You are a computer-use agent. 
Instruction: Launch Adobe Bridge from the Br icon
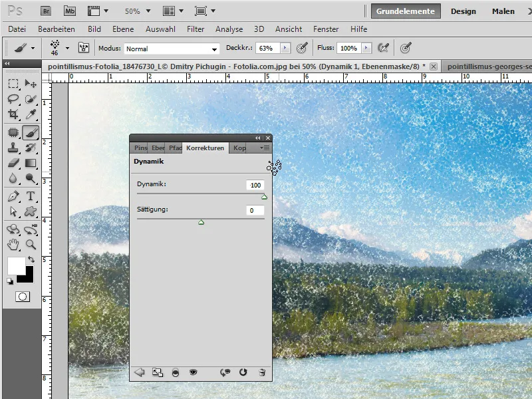point(46,11)
